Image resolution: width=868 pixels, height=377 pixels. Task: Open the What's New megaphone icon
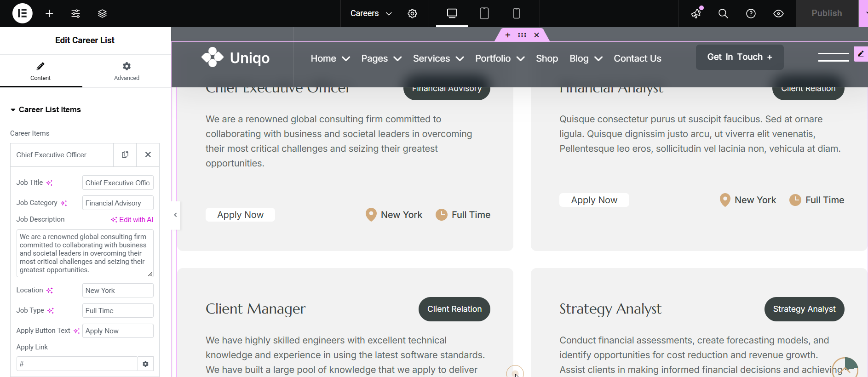click(x=696, y=13)
